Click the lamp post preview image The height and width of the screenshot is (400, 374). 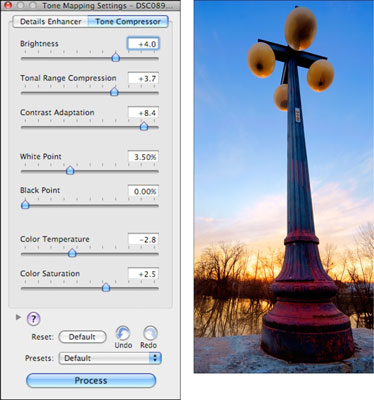coord(284,186)
